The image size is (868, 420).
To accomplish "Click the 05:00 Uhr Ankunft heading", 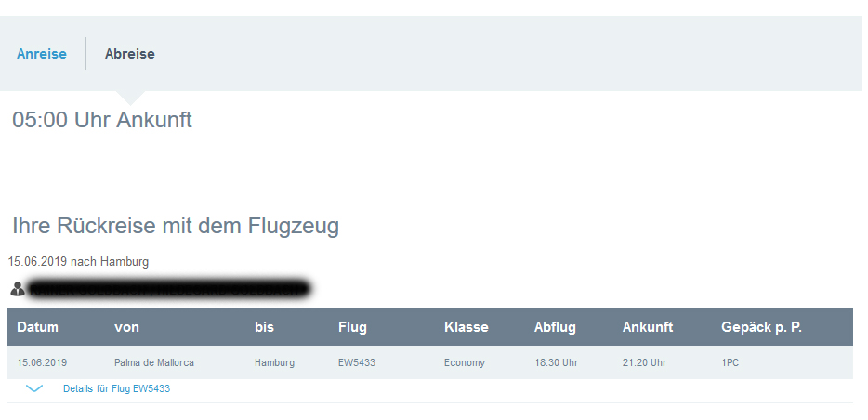I will click(102, 120).
